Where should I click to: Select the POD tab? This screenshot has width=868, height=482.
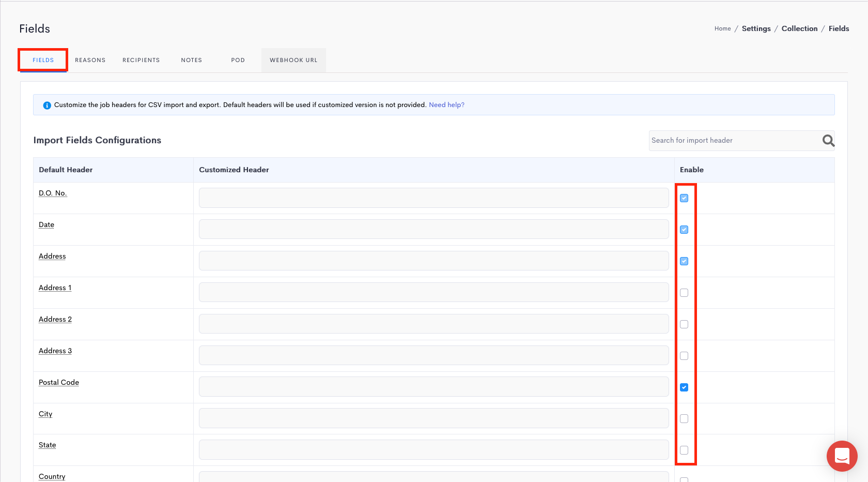(x=238, y=61)
